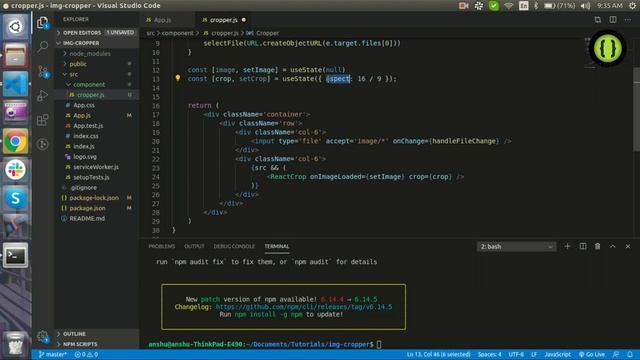Maximize the terminal panel size
This screenshot has height=360, width=640.
click(613, 246)
